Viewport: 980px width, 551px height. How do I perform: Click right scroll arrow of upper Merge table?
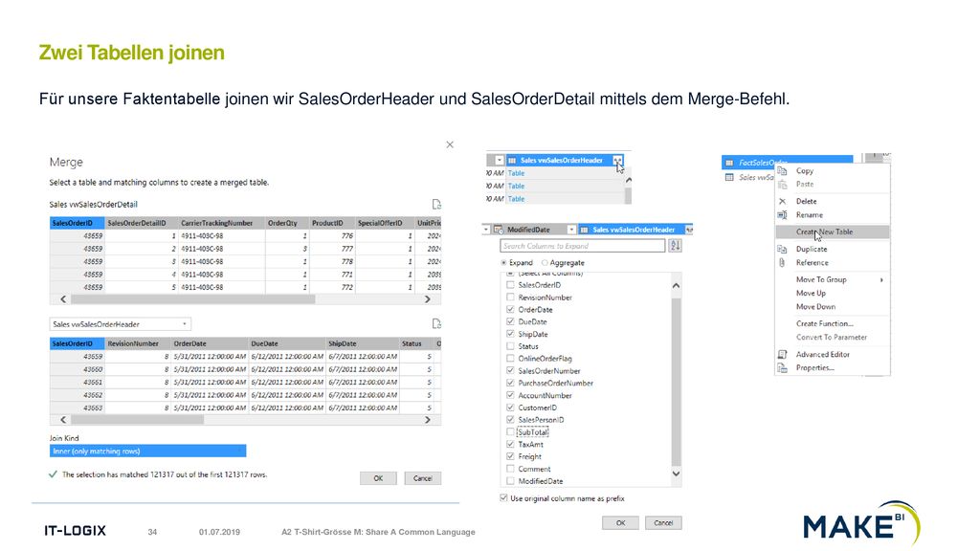(x=428, y=299)
